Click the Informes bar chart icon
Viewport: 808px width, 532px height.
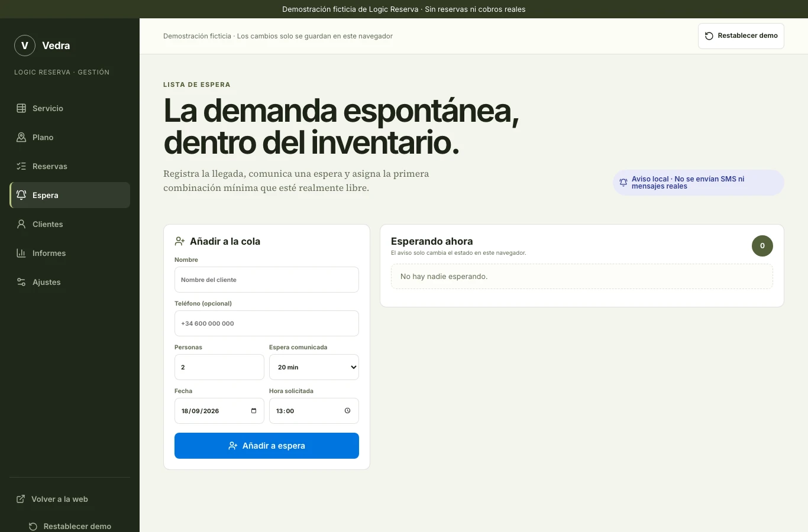[x=21, y=253]
